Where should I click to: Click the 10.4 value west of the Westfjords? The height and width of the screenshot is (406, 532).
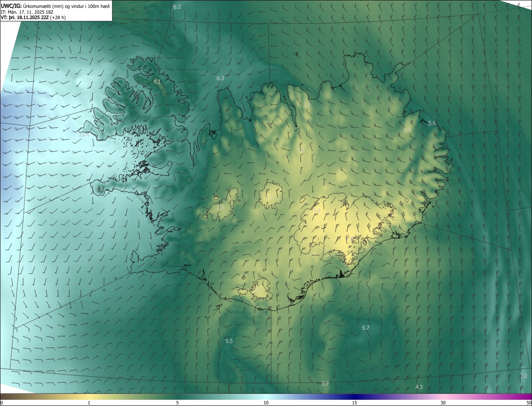(84, 135)
